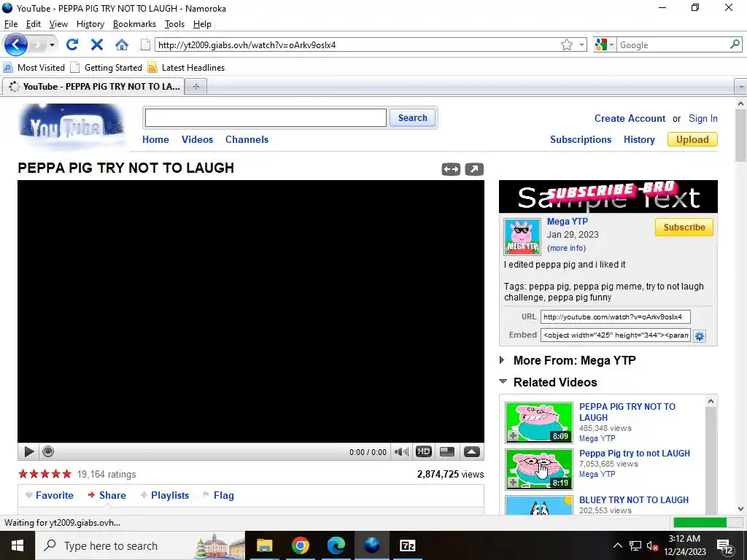Open the History menu in menu bar

[90, 24]
